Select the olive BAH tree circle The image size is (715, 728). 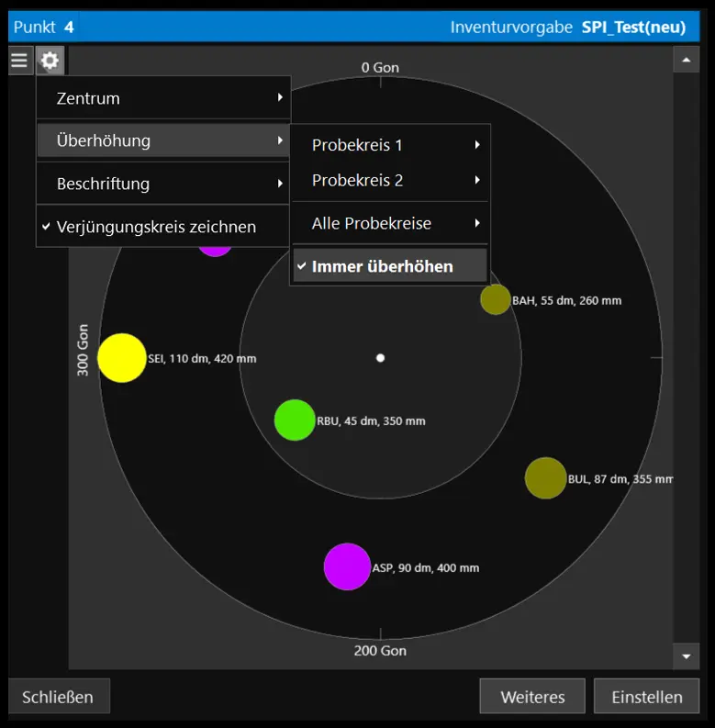click(x=496, y=299)
